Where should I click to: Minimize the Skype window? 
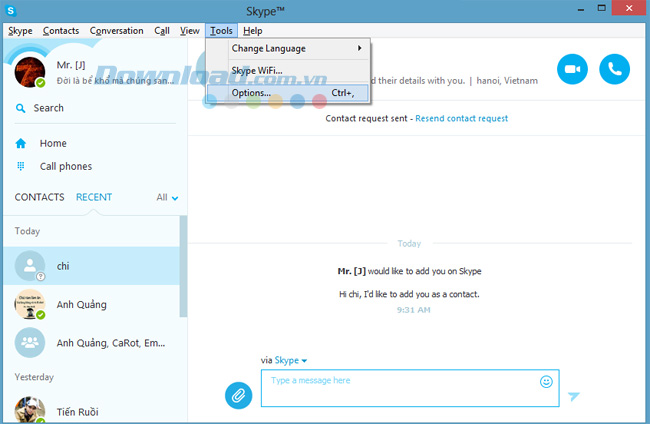pyautogui.click(x=581, y=9)
